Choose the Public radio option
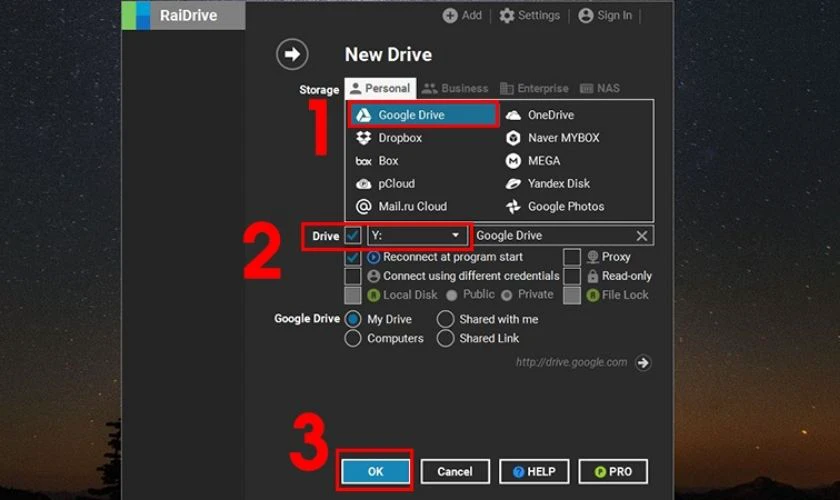This screenshot has width=840, height=500. click(x=452, y=295)
